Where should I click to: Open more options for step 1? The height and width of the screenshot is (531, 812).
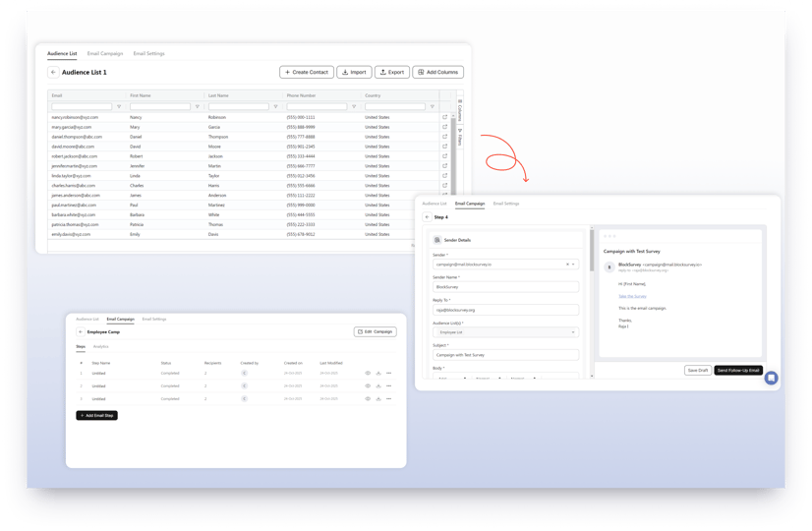click(389, 373)
